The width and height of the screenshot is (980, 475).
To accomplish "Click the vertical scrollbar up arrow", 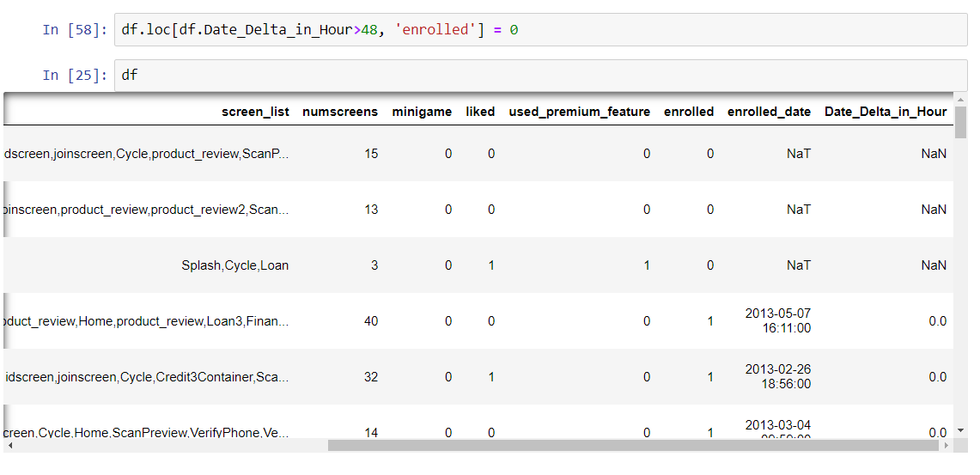I will click(960, 99).
